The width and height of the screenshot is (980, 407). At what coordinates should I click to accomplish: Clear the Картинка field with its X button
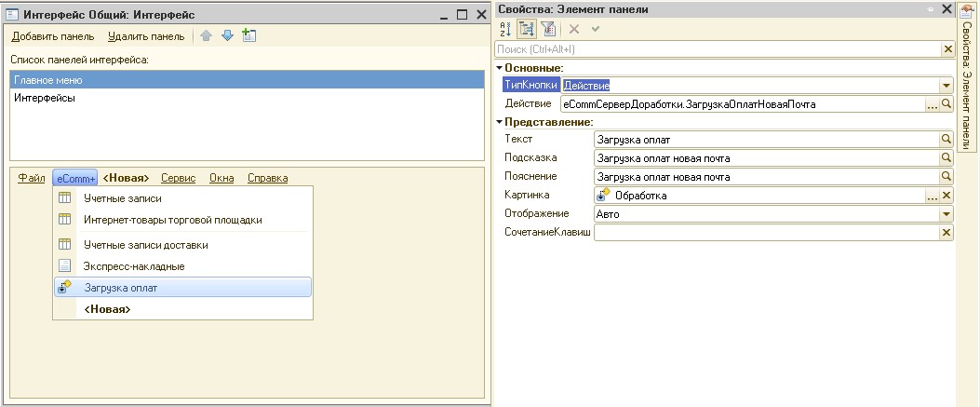pyautogui.click(x=947, y=196)
